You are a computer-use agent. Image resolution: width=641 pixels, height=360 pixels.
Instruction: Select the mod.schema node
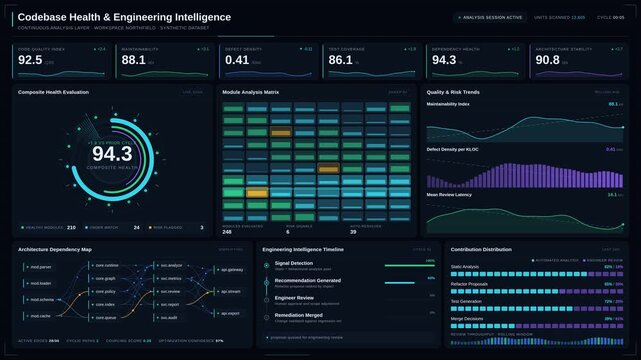point(40,300)
